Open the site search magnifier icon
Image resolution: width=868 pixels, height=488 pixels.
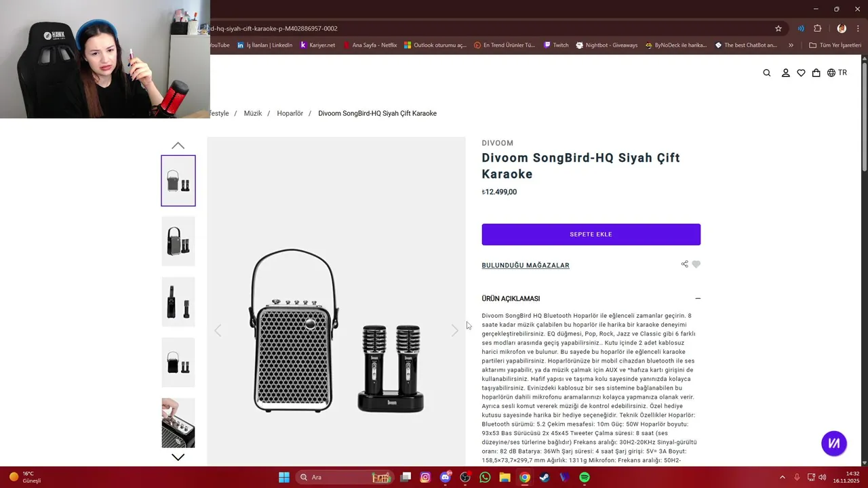(767, 73)
